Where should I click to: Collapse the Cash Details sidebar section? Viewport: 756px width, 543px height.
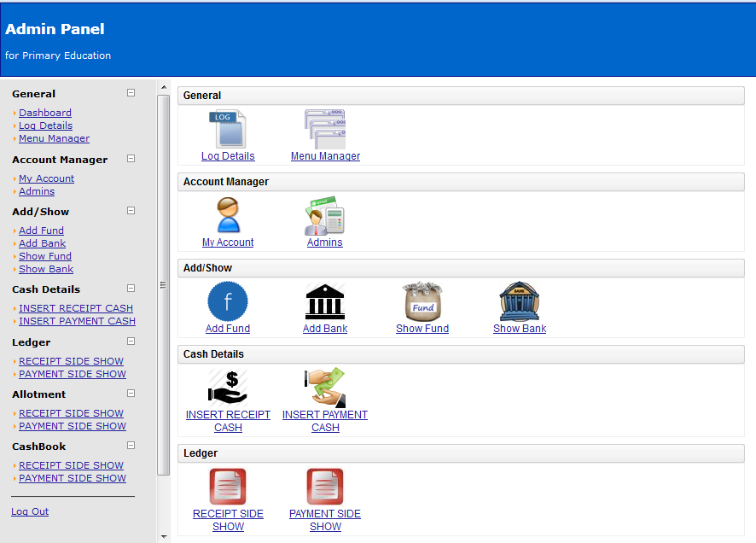click(x=131, y=289)
